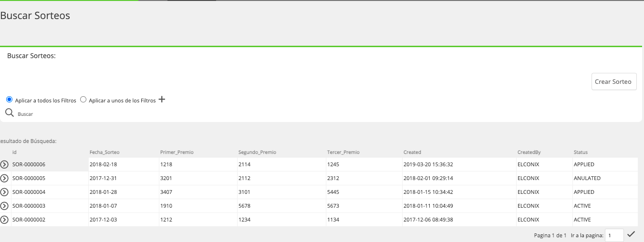Click the Buscar link text
The image size is (644, 242).
(25, 114)
